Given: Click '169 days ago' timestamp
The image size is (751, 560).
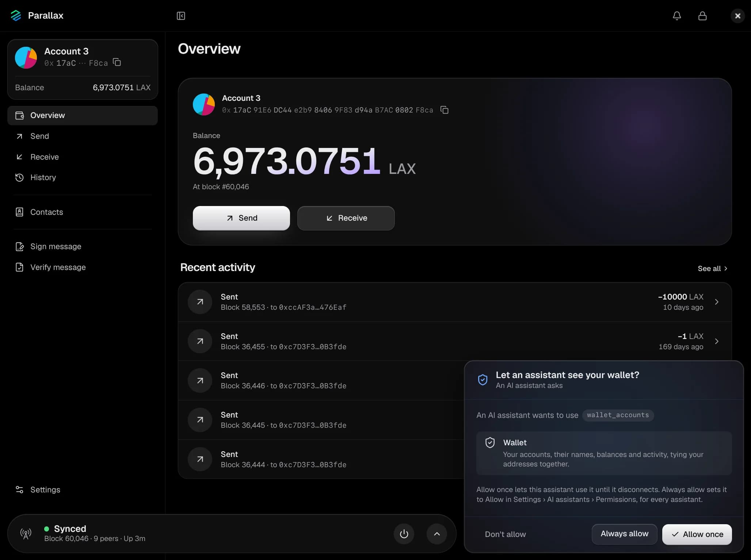Looking at the screenshot, I should tap(681, 347).
